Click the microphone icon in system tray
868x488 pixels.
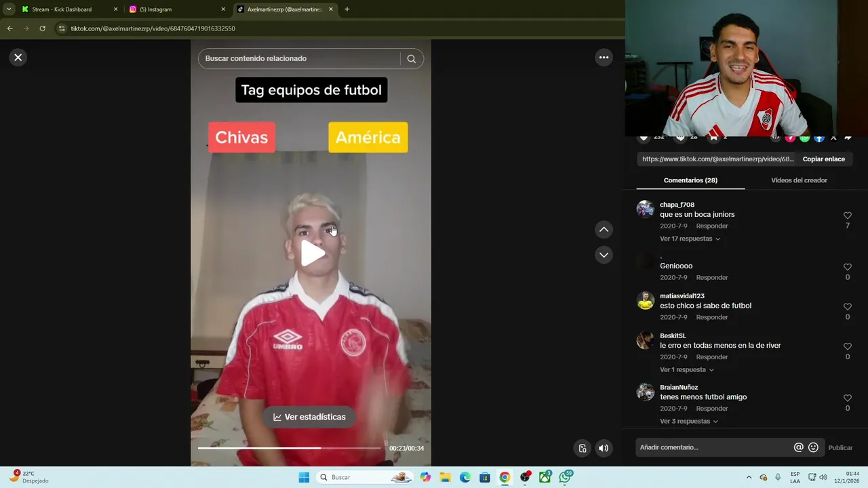tap(778, 477)
